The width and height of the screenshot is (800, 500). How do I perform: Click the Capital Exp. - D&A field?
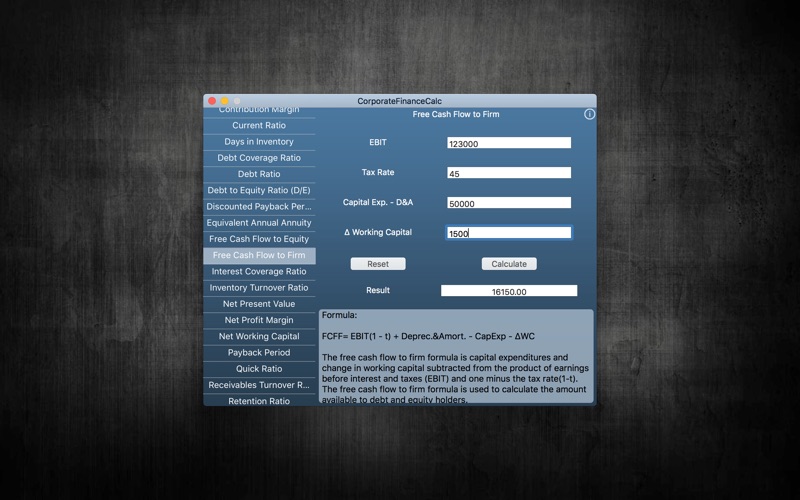pos(509,203)
